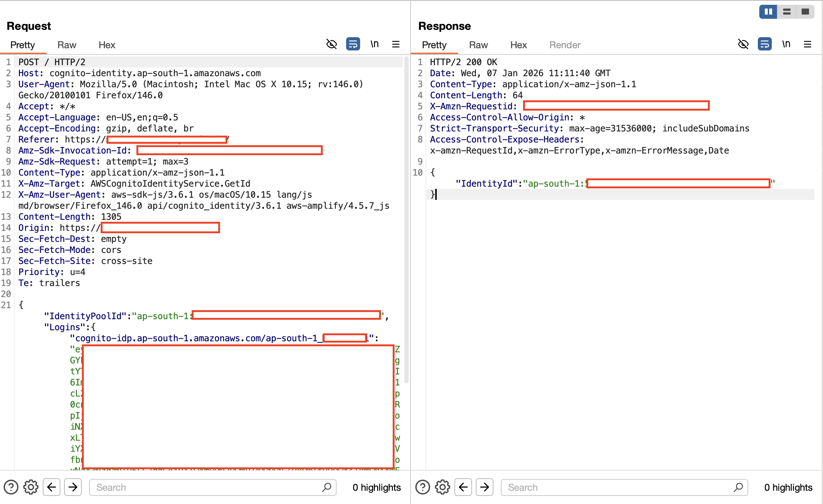Go to previous match in Request

coord(52,487)
